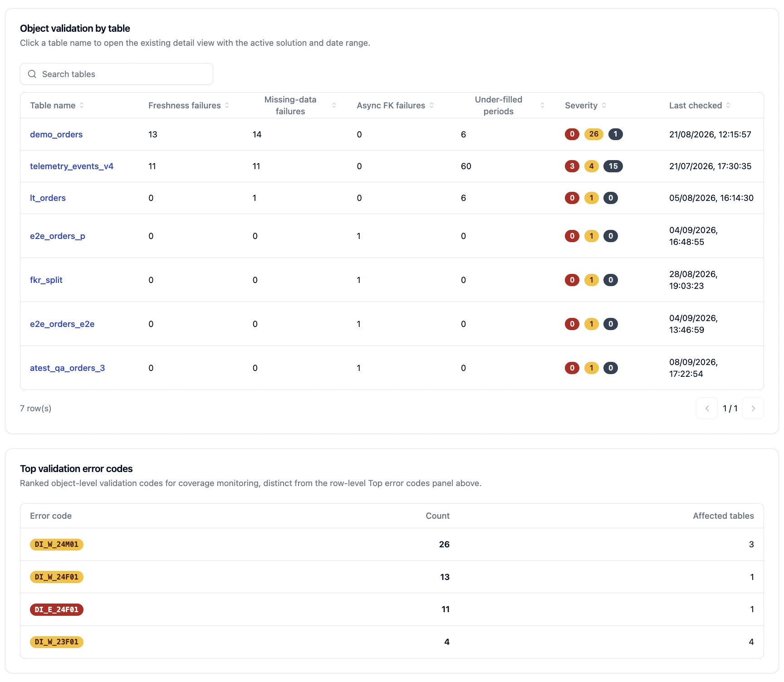Click the Last checked value 21/07/2026, 17:30:35
Screen dimensions: 784x682
coord(710,166)
